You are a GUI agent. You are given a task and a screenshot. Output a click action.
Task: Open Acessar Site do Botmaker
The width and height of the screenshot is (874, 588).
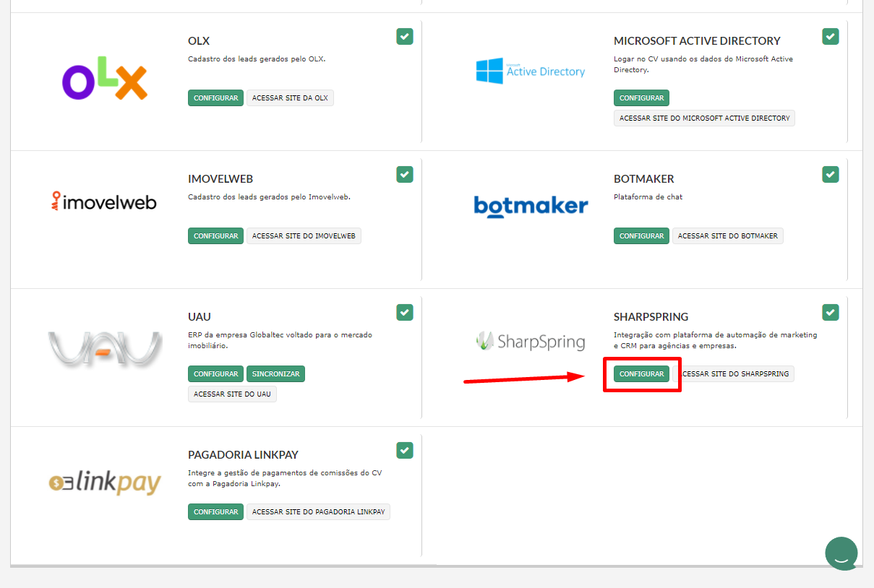point(728,236)
